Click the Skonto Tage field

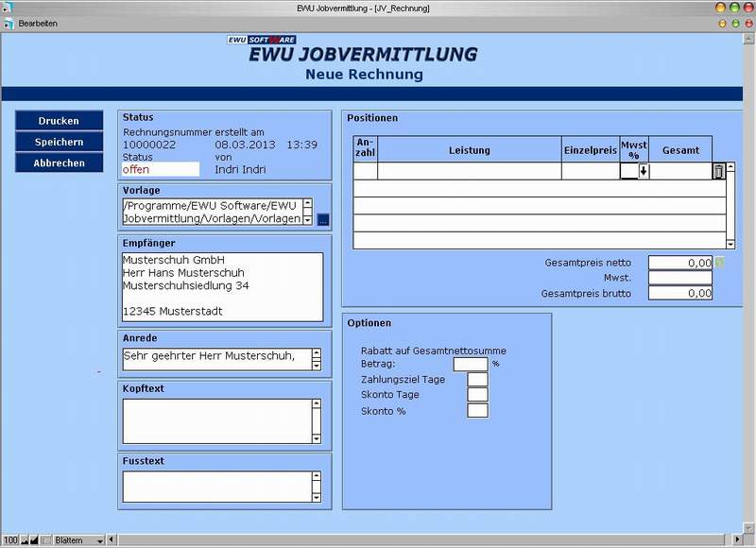click(x=477, y=395)
